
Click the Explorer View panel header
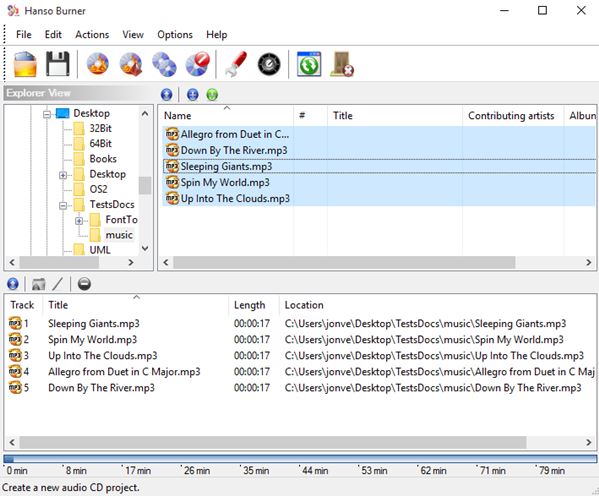(x=79, y=93)
